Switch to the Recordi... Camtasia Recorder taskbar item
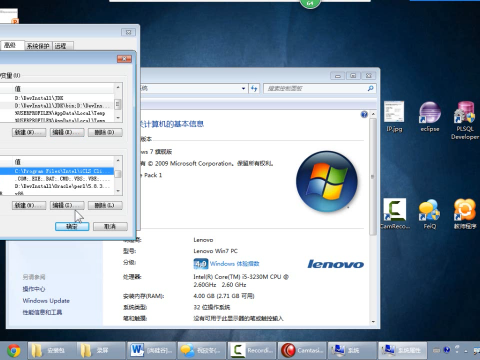 pyautogui.click(x=251, y=350)
